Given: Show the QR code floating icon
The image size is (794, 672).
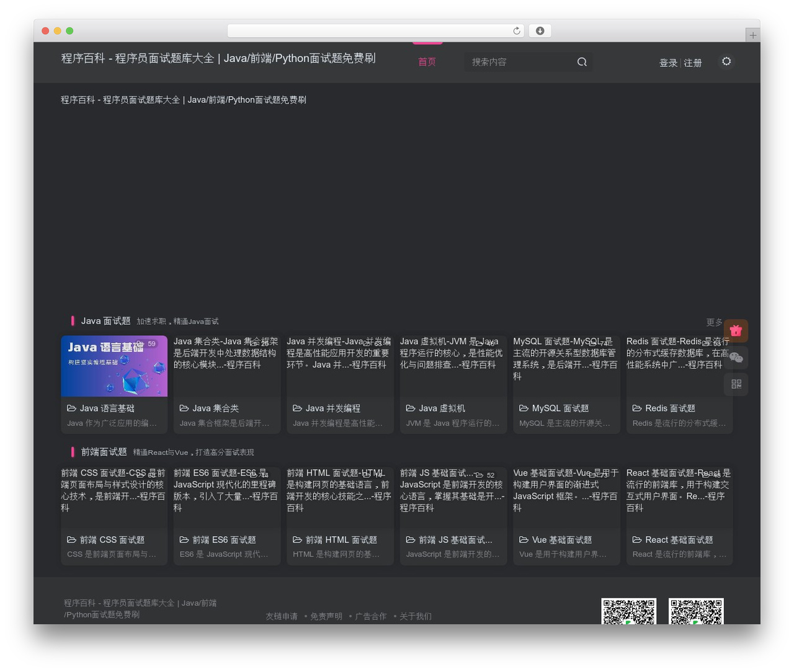Looking at the screenshot, I should (x=736, y=384).
